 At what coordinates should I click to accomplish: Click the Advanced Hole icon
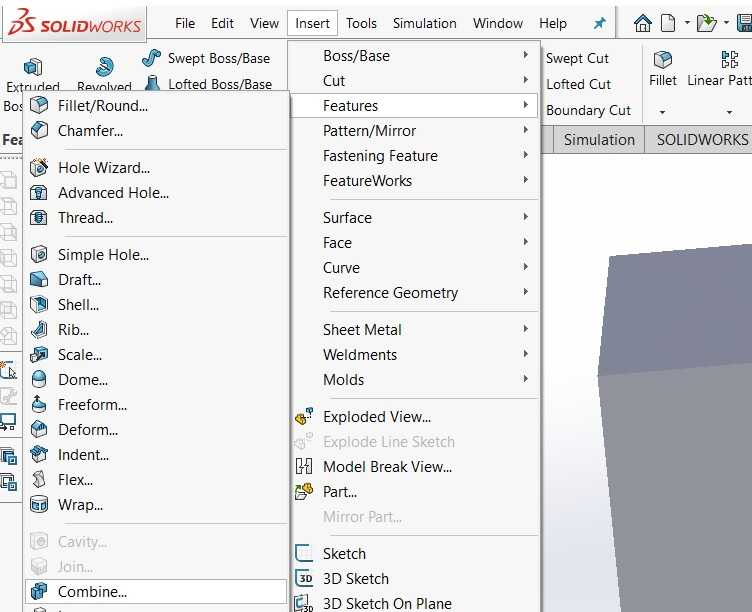coord(39,192)
